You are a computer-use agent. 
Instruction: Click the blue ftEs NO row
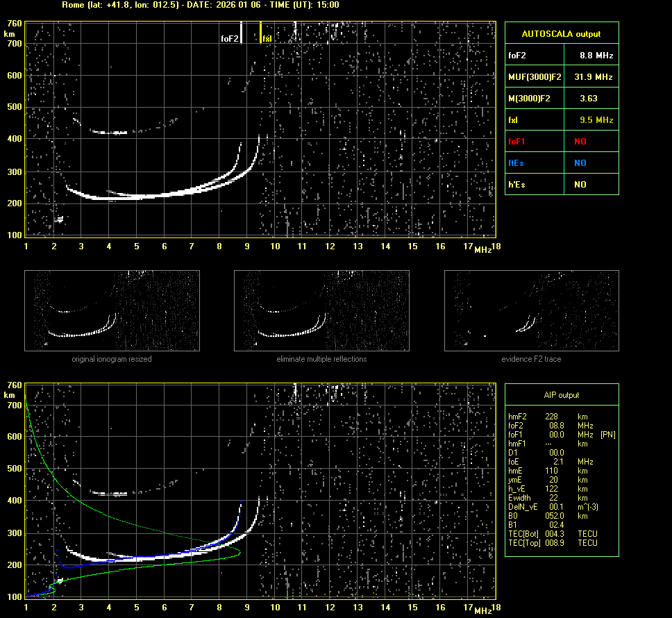(561, 163)
